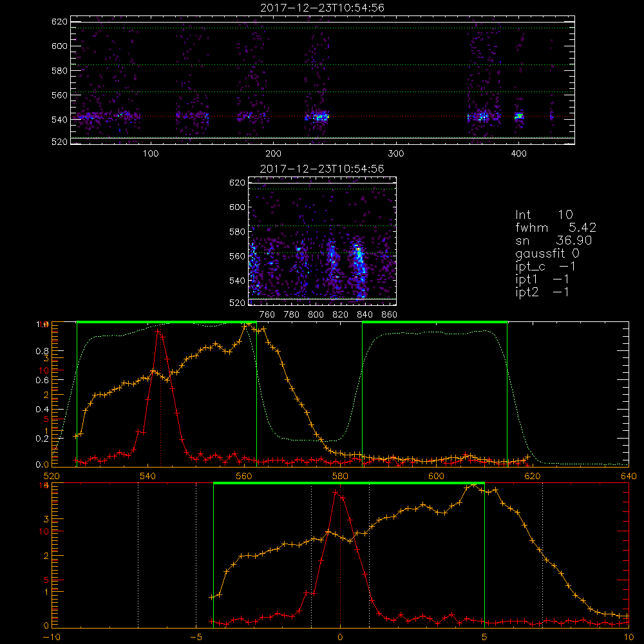Click the orange profile peak in the third plot
The height and width of the screenshot is (644, 644).
[x=248, y=325]
